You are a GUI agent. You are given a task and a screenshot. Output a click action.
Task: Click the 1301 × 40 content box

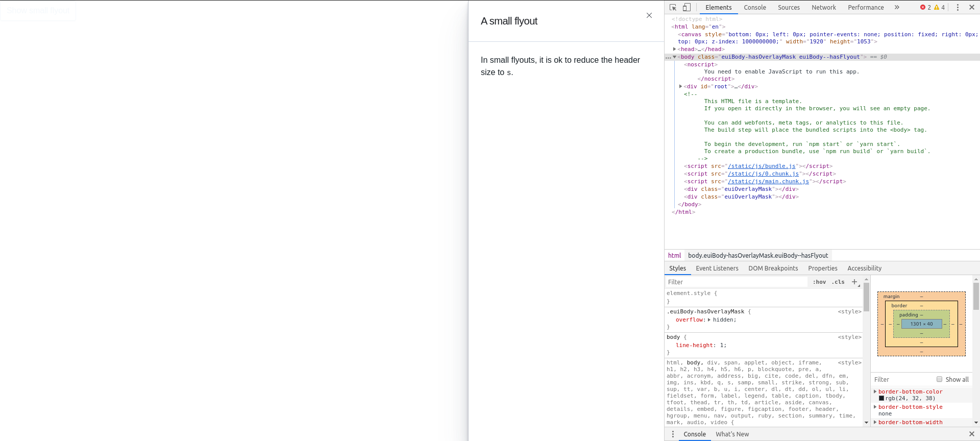pos(921,324)
